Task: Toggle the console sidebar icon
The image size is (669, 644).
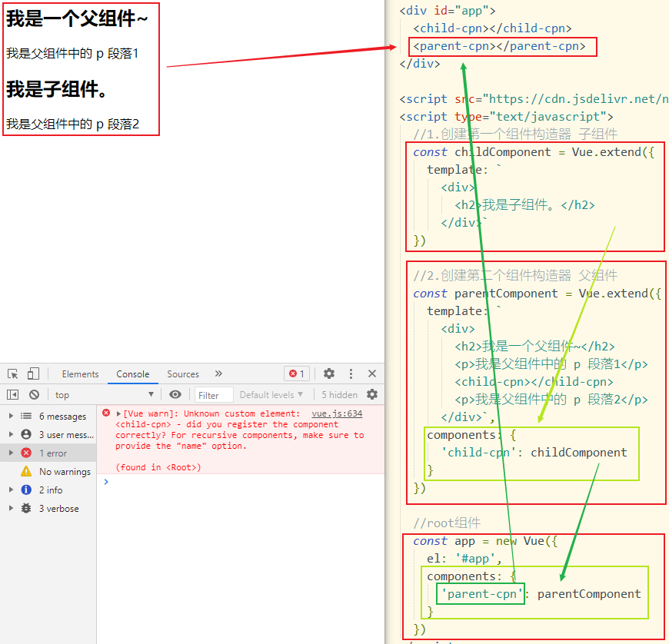Action: point(13,394)
